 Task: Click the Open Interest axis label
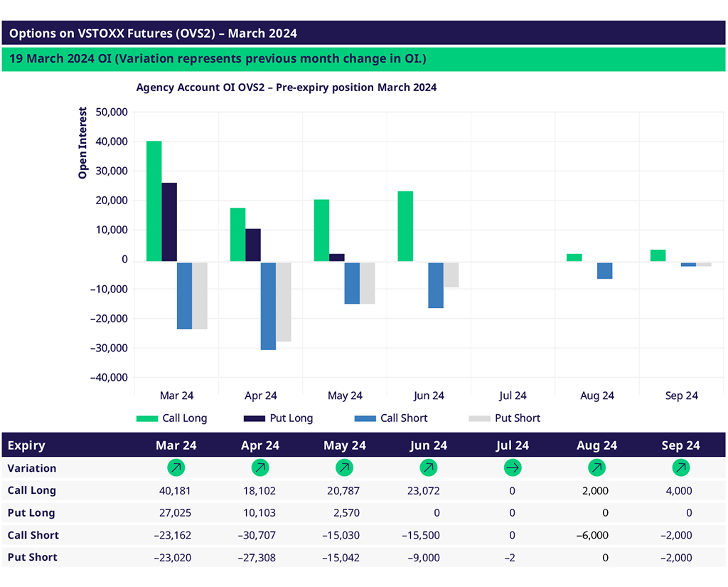[82, 143]
